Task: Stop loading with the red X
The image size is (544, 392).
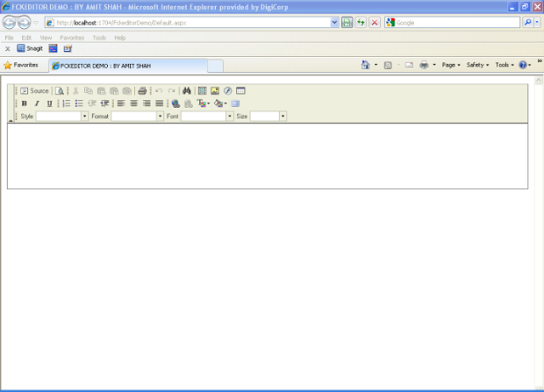Action: coord(375,23)
